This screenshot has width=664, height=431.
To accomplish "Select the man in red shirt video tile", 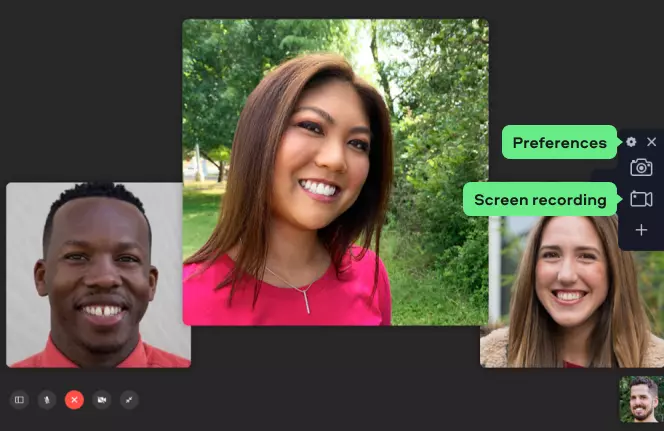I will click(98, 275).
